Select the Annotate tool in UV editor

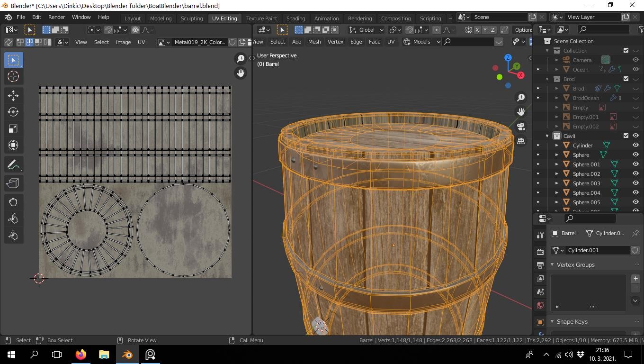click(13, 165)
